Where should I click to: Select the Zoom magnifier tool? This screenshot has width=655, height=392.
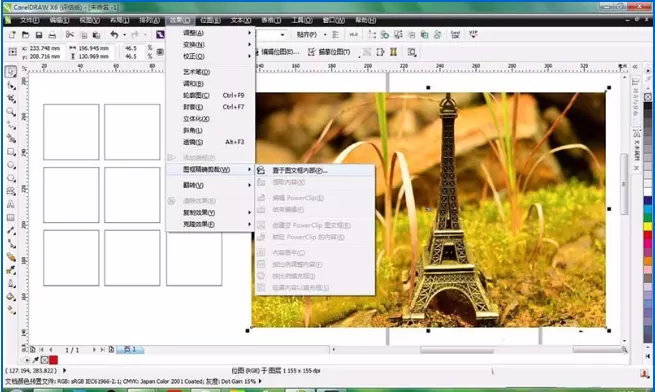pos(11,112)
